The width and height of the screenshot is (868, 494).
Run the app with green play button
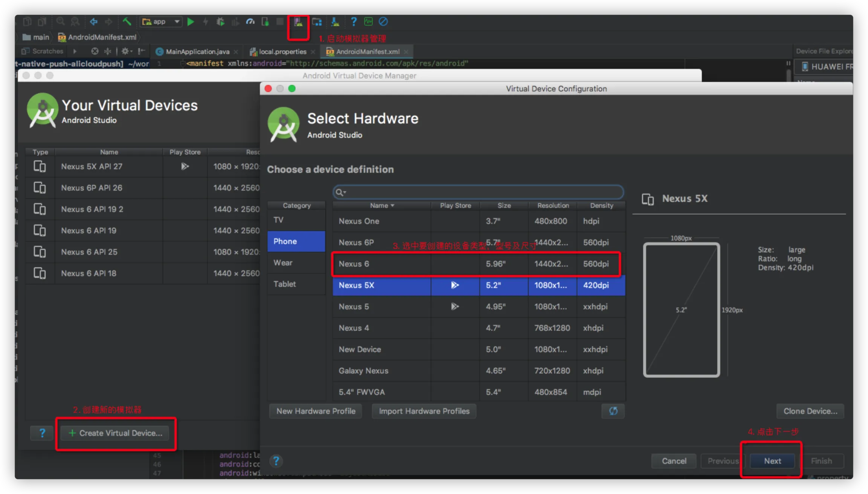tap(191, 22)
